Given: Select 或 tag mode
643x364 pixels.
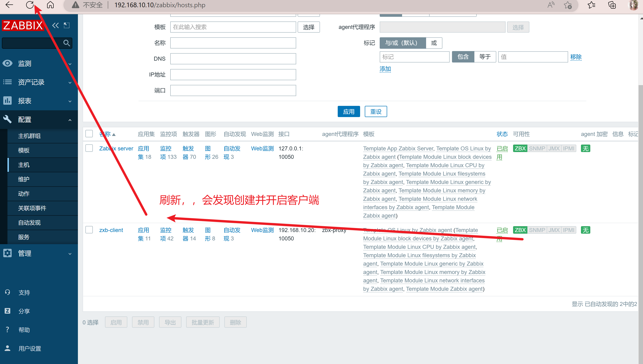Looking at the screenshot, I should coord(434,43).
